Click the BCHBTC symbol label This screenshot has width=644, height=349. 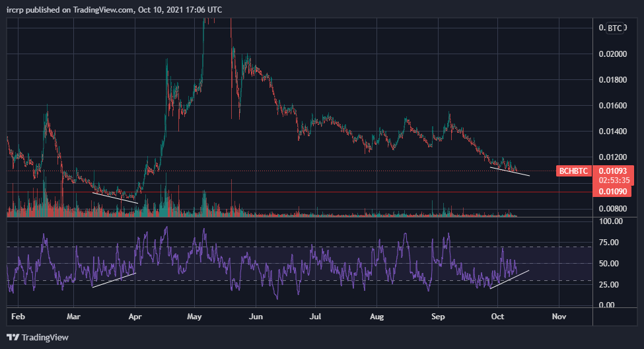573,171
